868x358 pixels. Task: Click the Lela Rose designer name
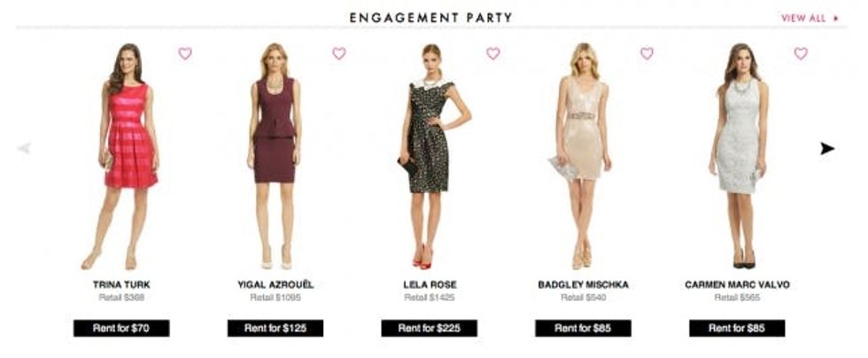click(430, 284)
